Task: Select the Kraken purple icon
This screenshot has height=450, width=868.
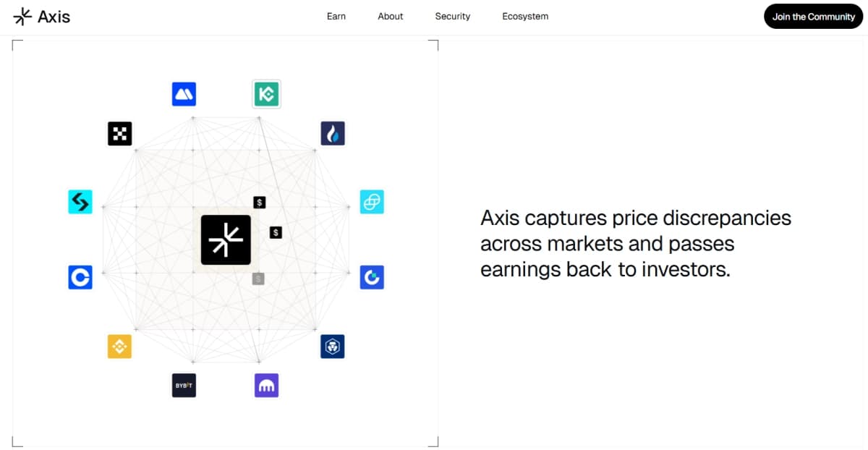Action: coord(265,386)
